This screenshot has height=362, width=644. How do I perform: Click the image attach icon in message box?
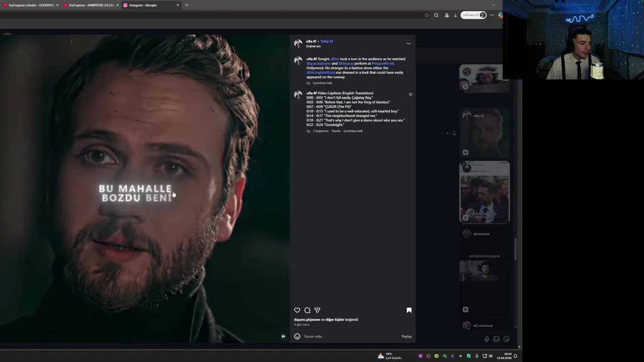[497, 339]
